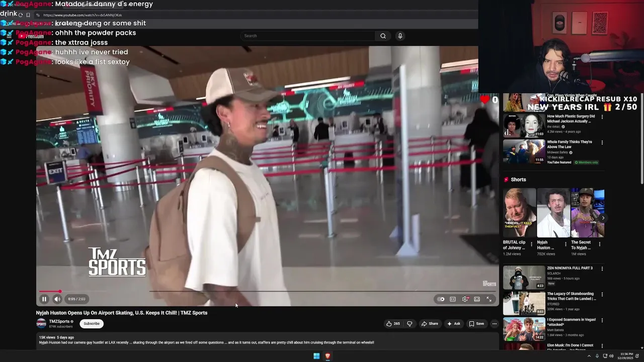Screen dimensions: 644x362
Task: Click the magnifier search button
Action: [383, 36]
